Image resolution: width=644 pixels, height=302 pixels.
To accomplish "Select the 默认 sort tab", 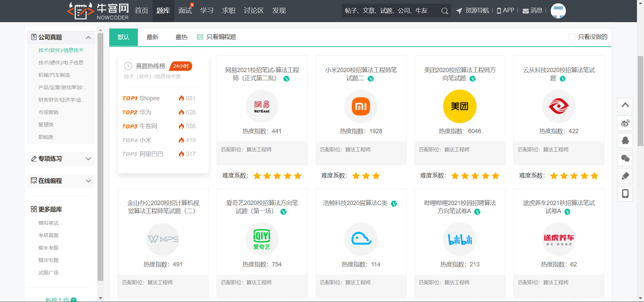I will point(123,37).
